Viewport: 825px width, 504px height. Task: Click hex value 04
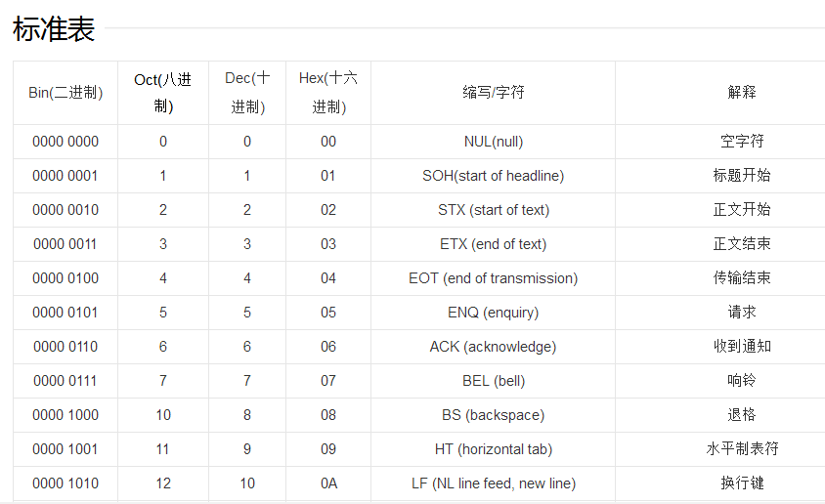click(328, 278)
